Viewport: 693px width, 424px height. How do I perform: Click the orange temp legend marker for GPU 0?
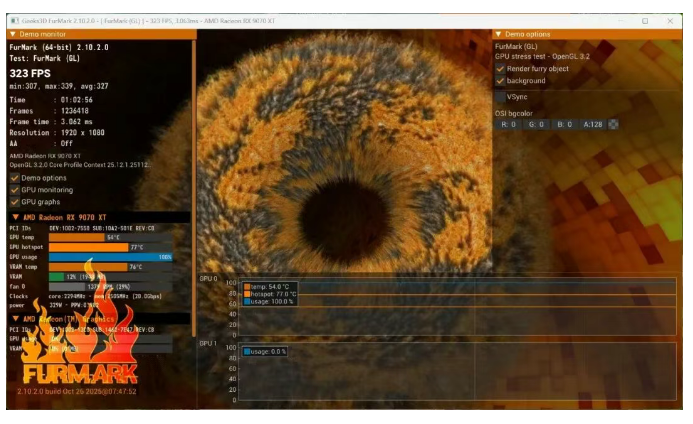click(x=247, y=286)
